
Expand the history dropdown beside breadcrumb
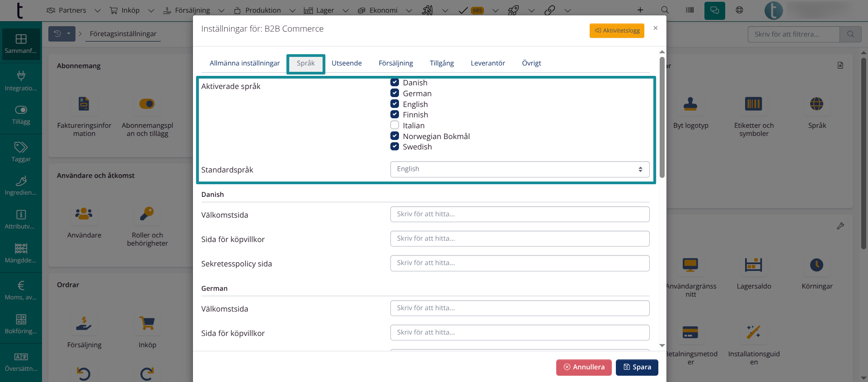click(69, 33)
